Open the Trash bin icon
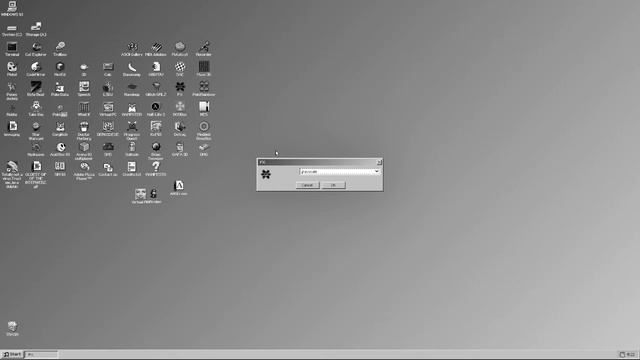Viewport: 640px width, 360px height. (x=12, y=329)
